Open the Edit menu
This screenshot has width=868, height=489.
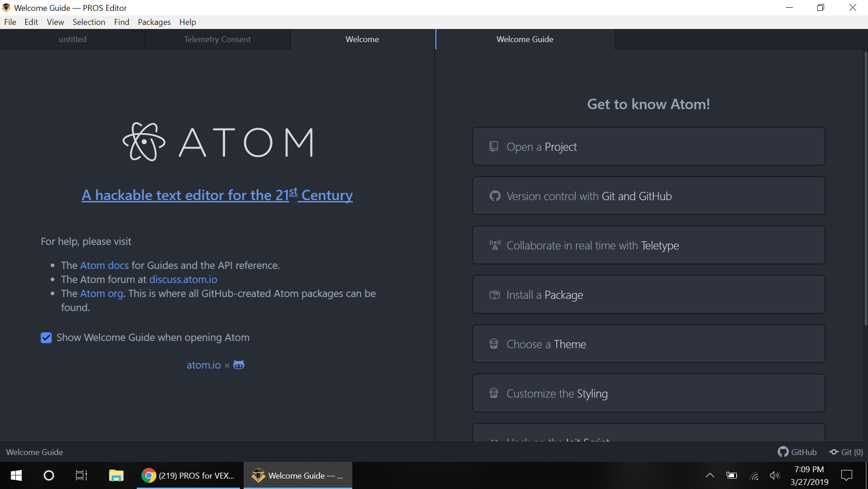pos(31,22)
